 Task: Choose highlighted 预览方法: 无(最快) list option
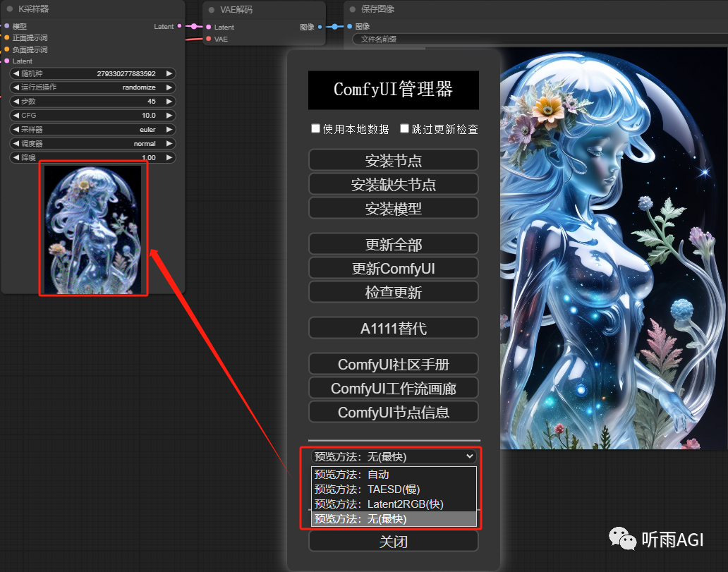[x=394, y=519]
